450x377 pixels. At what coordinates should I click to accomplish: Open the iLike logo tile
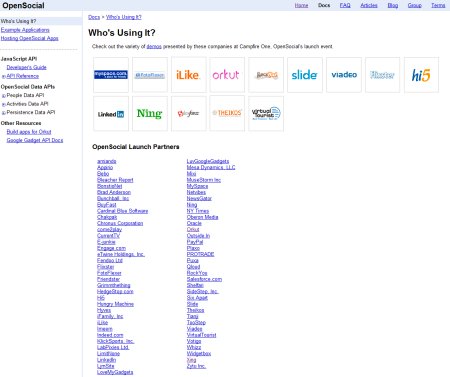click(189, 75)
